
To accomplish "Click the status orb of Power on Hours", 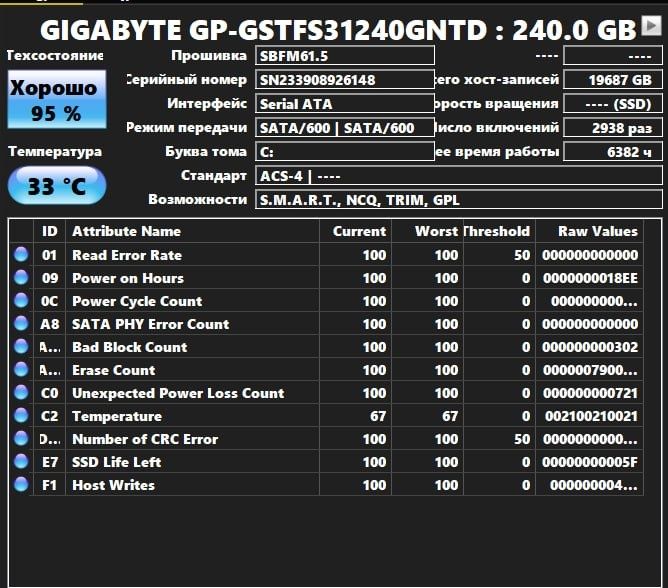I will click(x=21, y=277).
